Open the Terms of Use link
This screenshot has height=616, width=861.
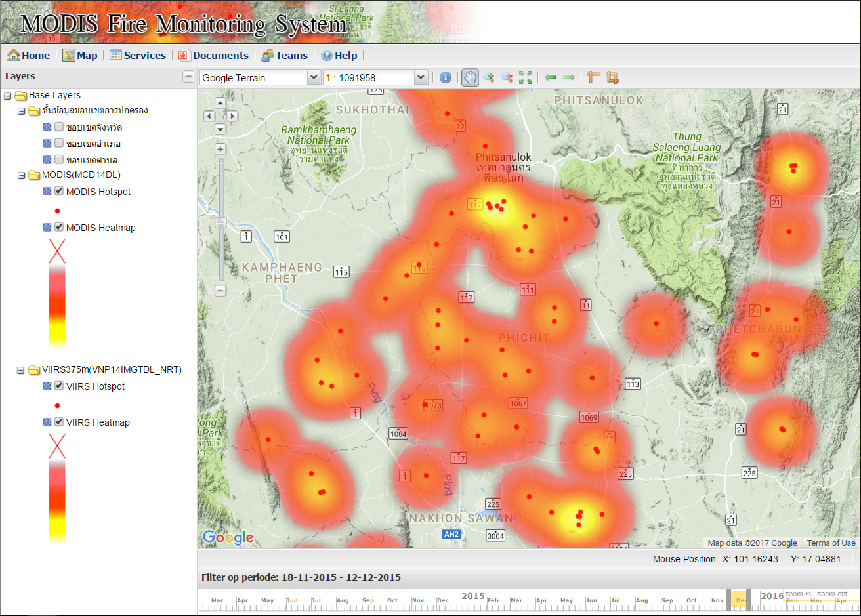[x=831, y=543]
